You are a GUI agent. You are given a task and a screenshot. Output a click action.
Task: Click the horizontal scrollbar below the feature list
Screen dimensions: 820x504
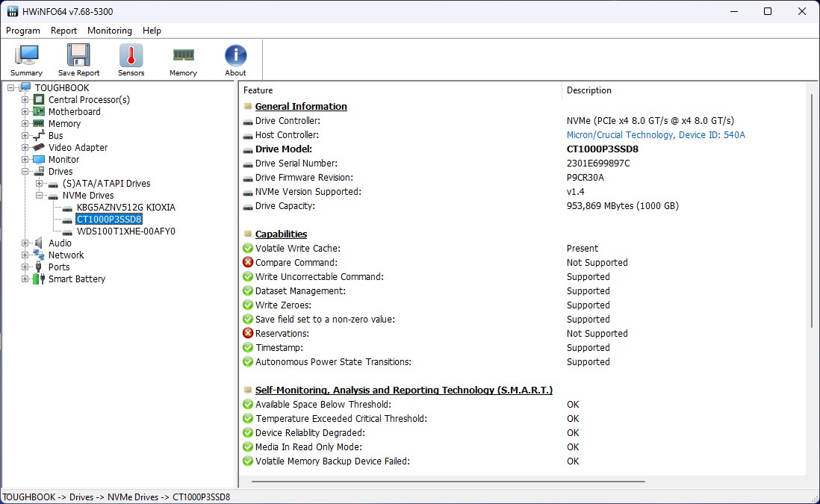448,484
